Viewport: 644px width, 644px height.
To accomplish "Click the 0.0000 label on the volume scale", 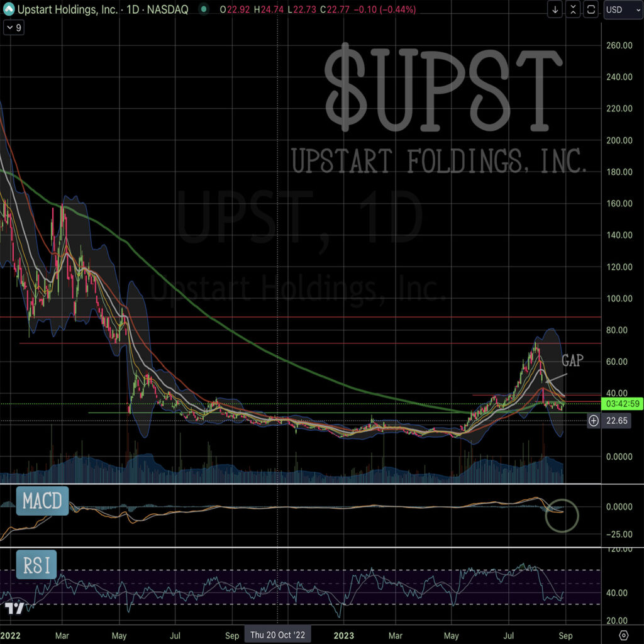I will click(x=619, y=457).
